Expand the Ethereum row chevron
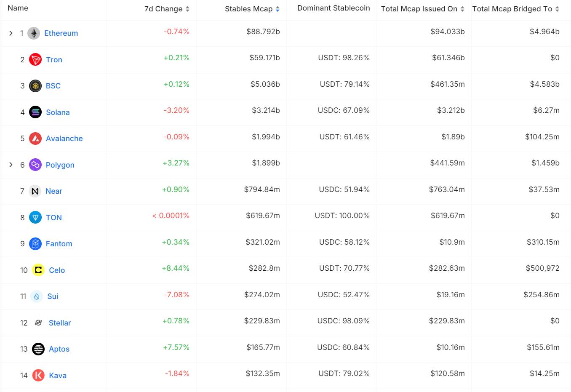Viewport: 571px width, 392px height. [11, 33]
